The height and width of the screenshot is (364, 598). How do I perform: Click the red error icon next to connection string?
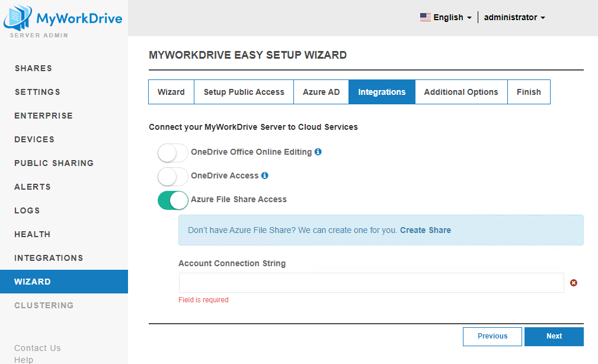click(x=574, y=283)
